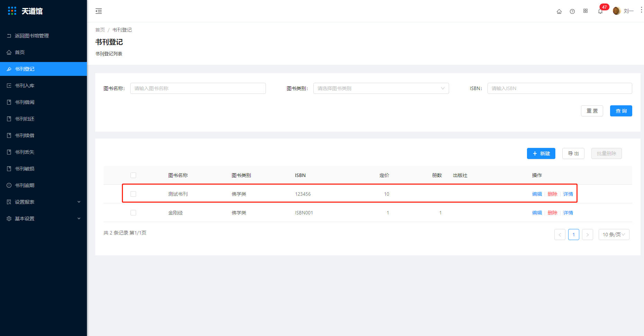This screenshot has width=644, height=336.
Task: Click the 书刊借阅 sidebar icon
Action: click(9, 102)
